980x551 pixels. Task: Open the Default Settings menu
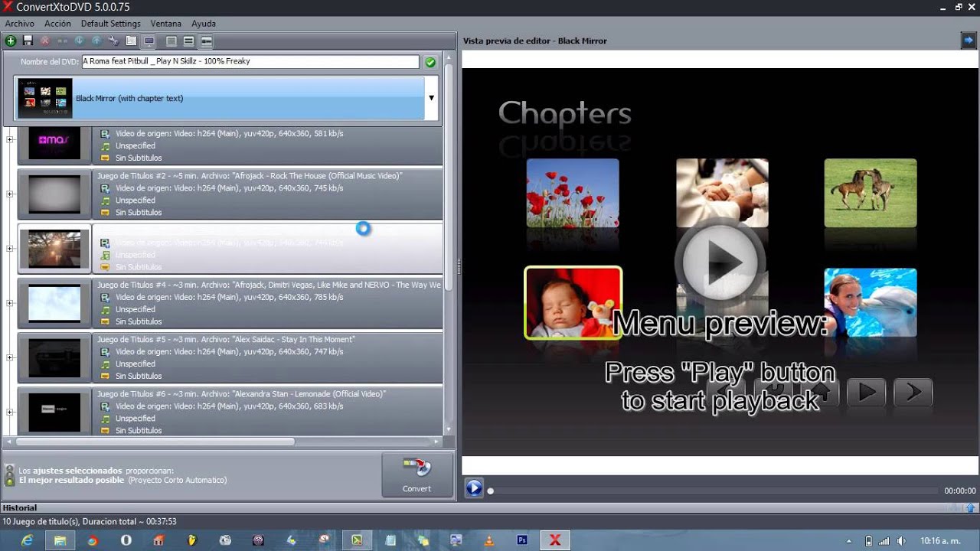110,24
